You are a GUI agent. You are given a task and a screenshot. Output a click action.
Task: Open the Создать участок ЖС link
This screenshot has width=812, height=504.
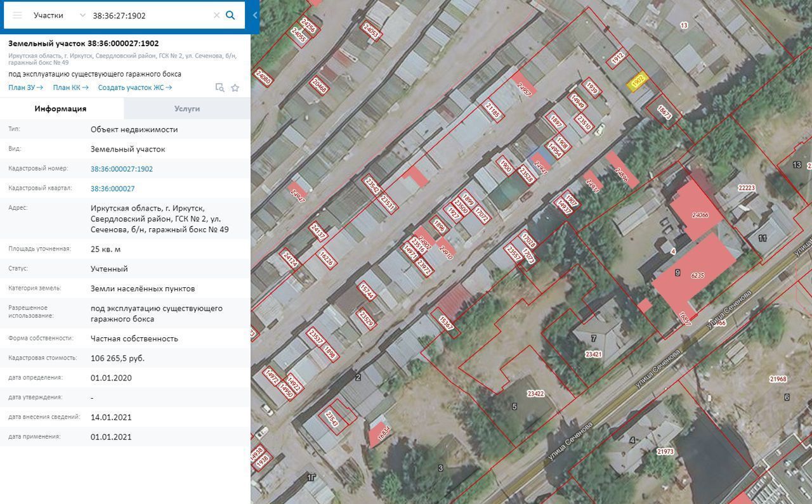click(x=135, y=87)
